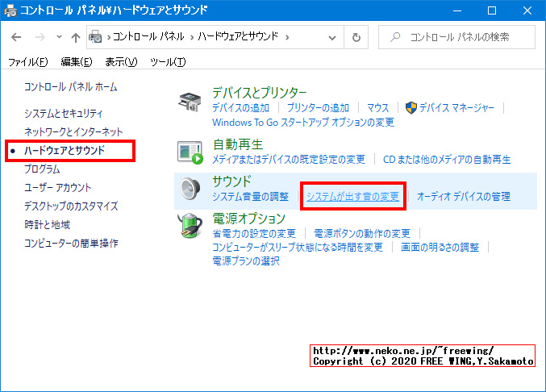
Task: Expand the address bar history dropdown
Action: (x=332, y=37)
